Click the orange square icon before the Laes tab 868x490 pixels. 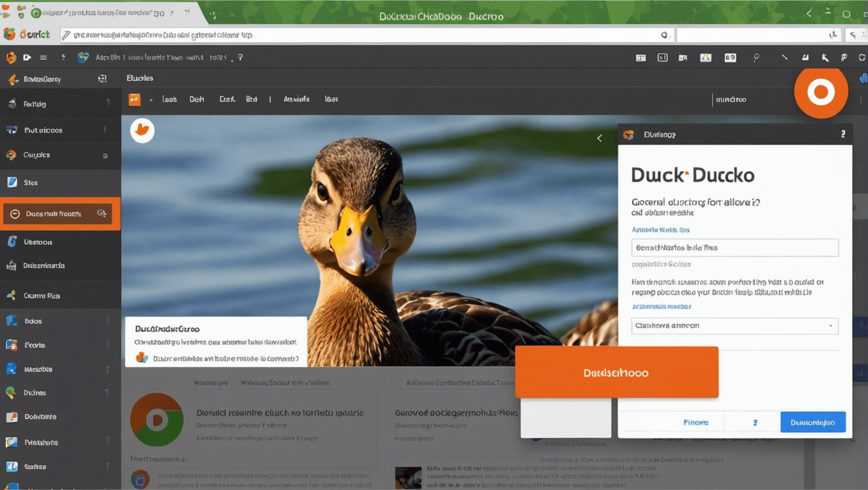click(134, 100)
